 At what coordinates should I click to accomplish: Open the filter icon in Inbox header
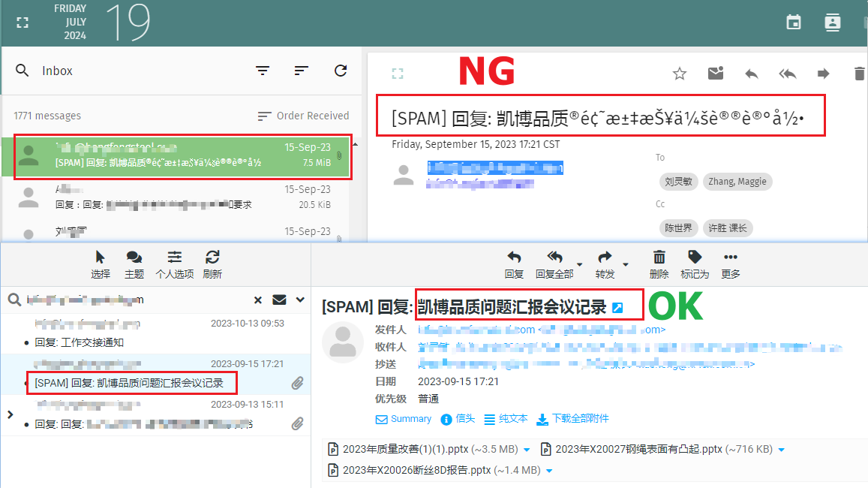point(263,71)
